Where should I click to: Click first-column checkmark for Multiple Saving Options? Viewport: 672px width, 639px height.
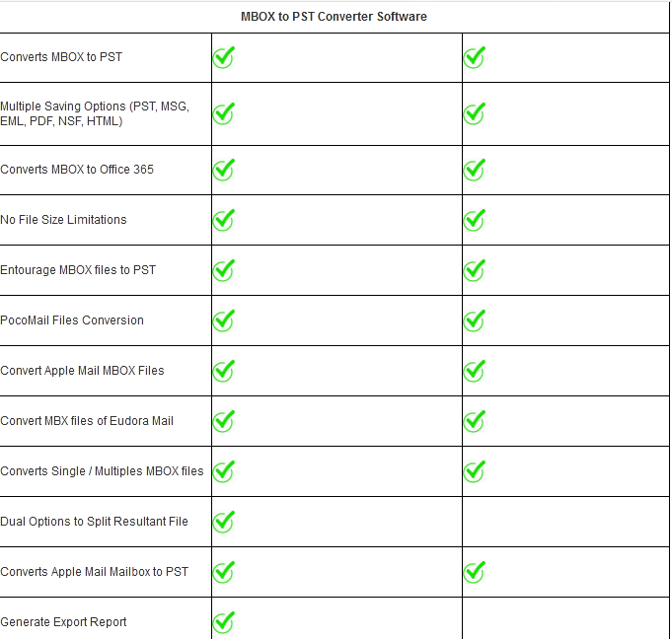coord(224,113)
